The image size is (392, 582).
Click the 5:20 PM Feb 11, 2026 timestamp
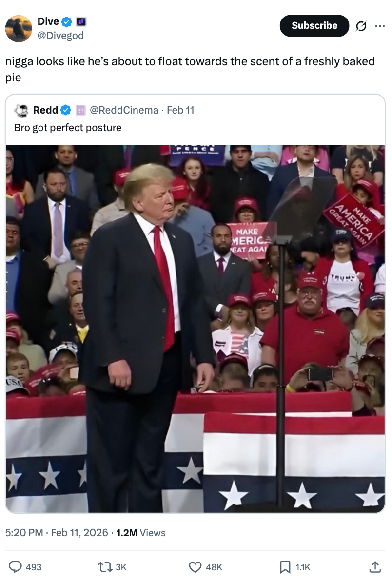[57, 533]
